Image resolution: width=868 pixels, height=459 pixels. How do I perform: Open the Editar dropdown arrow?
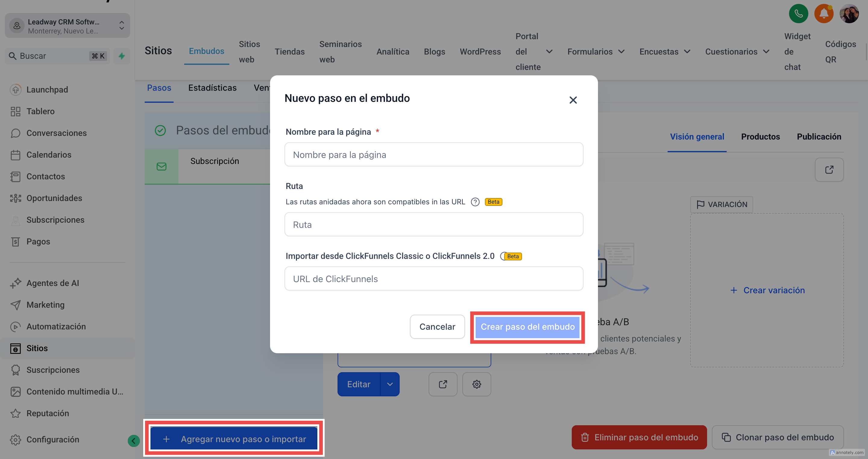[x=390, y=384]
